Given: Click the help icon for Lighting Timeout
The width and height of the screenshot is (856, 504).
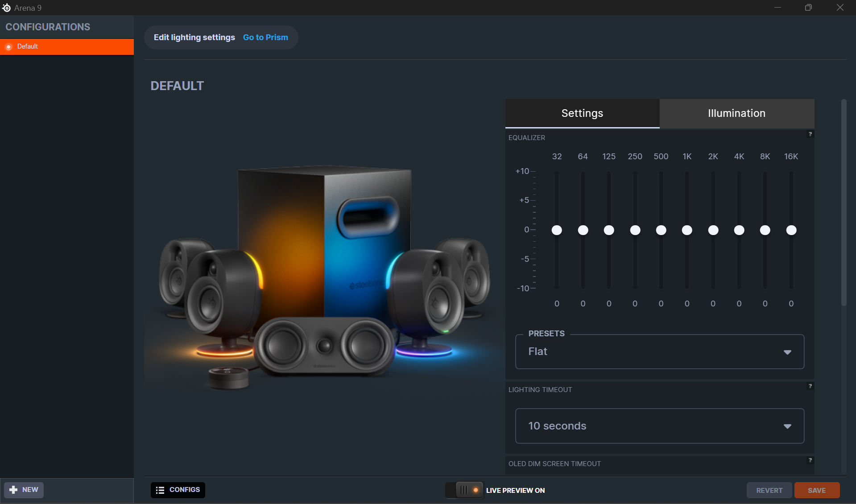Looking at the screenshot, I should (810, 386).
